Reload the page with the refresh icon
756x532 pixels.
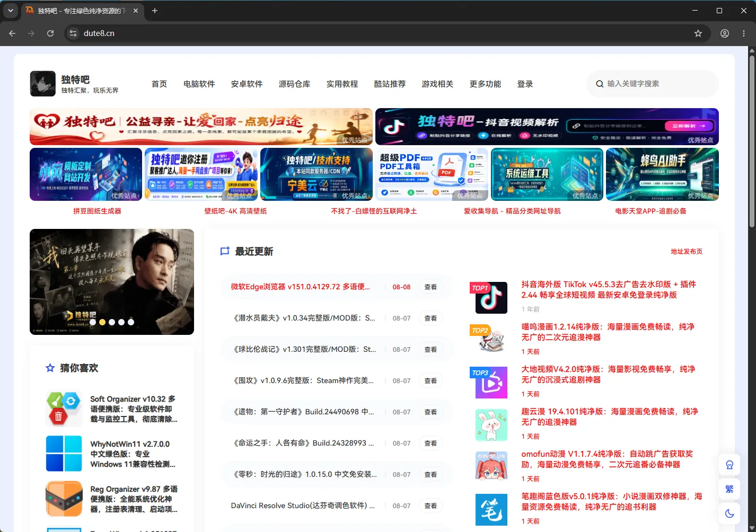point(50,33)
